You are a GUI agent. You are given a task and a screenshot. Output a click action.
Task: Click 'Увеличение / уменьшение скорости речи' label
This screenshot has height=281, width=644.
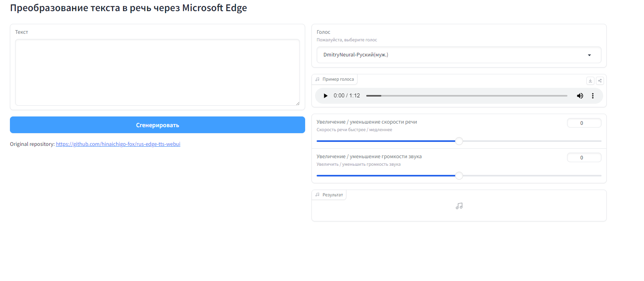click(367, 122)
